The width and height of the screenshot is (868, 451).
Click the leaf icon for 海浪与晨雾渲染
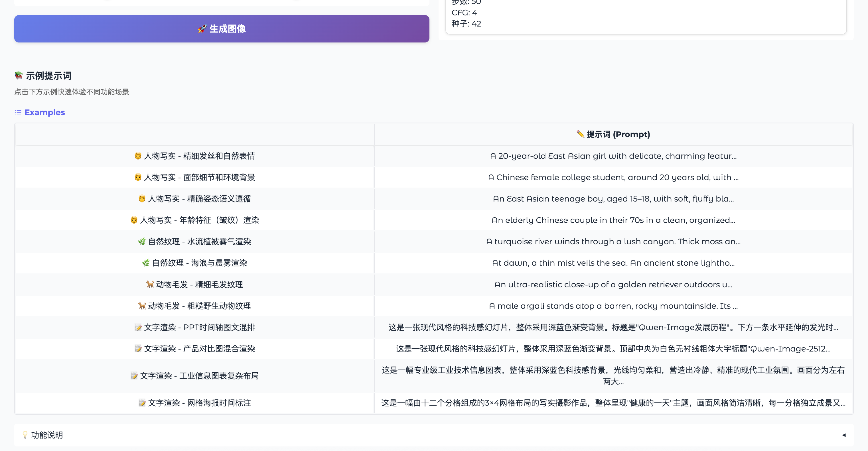(146, 263)
